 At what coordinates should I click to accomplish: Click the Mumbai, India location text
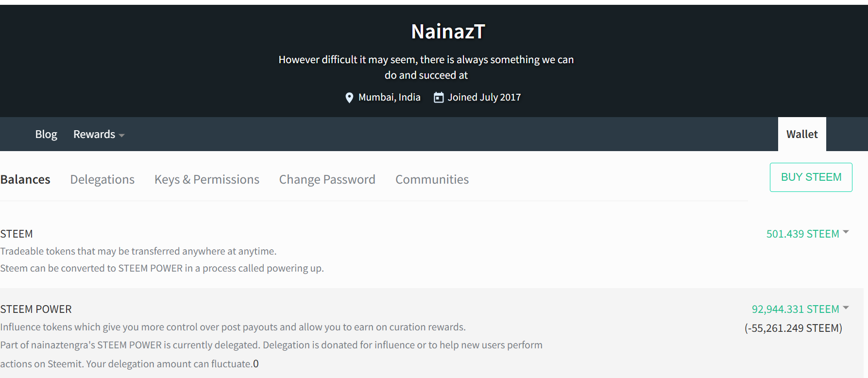click(390, 97)
